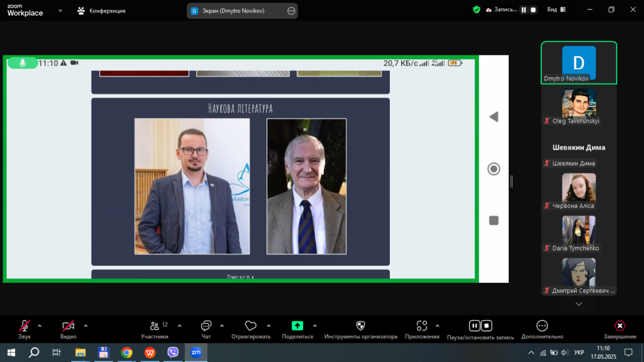Open volume control from tray
The image size is (644, 362).
click(x=565, y=353)
